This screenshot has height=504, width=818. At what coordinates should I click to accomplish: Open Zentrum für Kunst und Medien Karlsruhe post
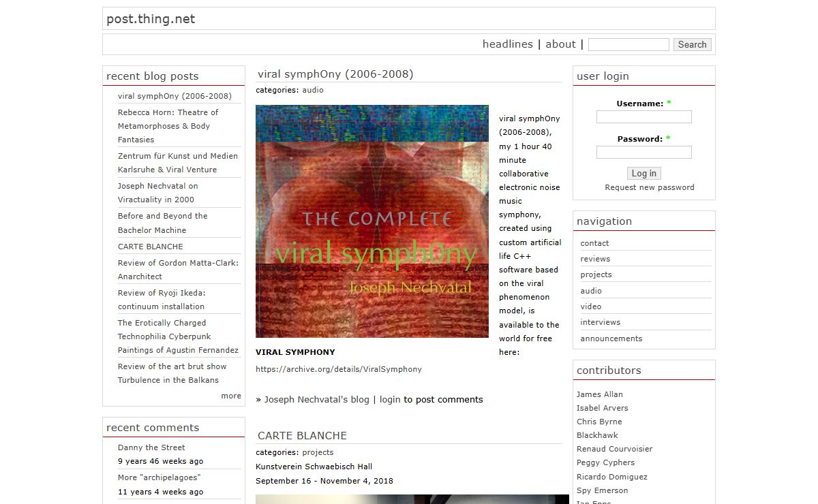[178, 163]
